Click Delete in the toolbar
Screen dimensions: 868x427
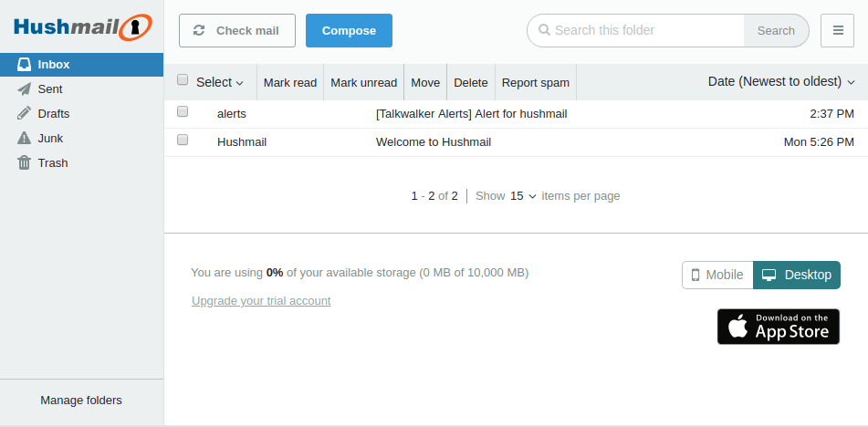471,82
